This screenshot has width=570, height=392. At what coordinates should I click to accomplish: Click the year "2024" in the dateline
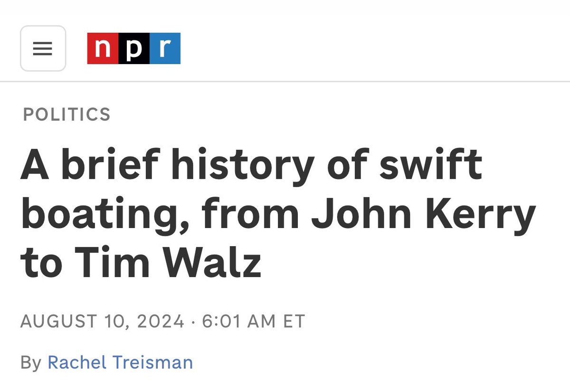[160, 322]
